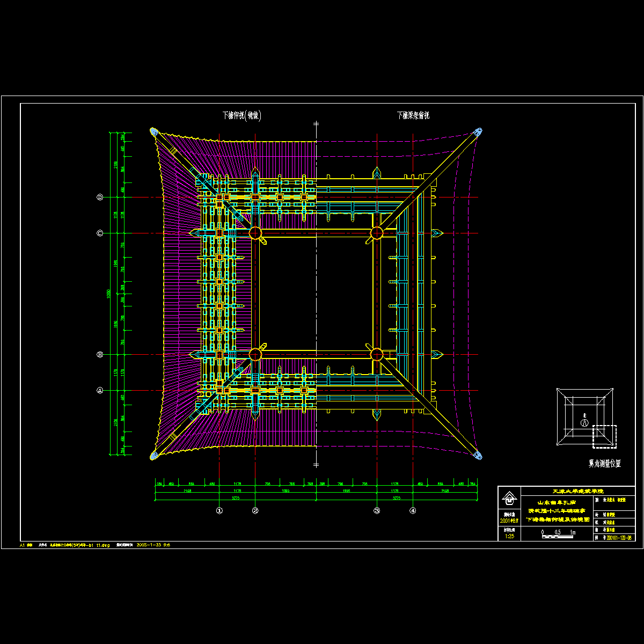Select the column grid bubble numbered 3
The height and width of the screenshot is (644, 644).
pos(377,511)
